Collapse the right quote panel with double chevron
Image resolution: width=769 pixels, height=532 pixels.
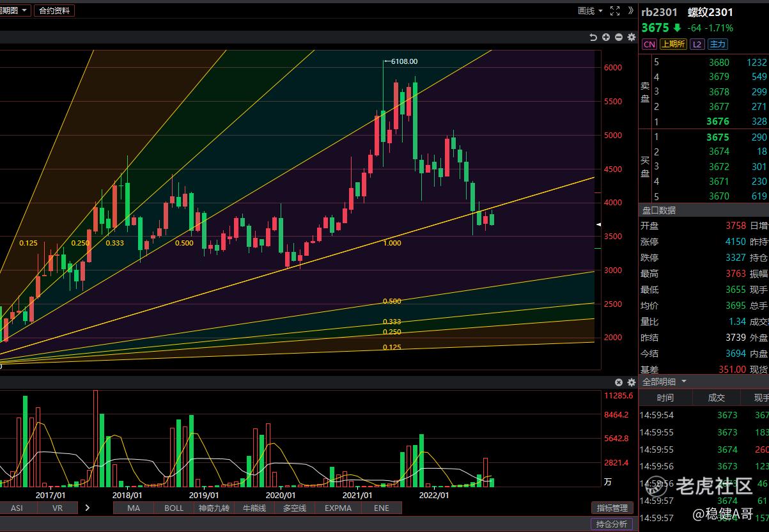click(631, 10)
